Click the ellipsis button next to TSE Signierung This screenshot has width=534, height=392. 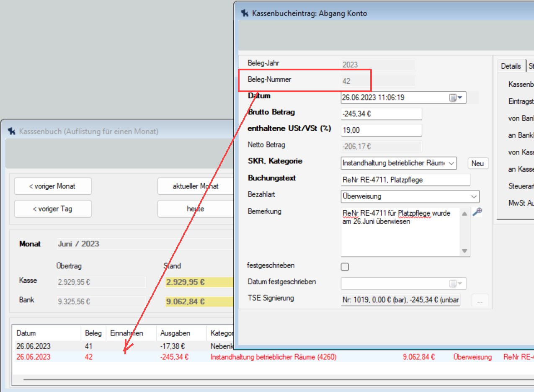(x=480, y=300)
